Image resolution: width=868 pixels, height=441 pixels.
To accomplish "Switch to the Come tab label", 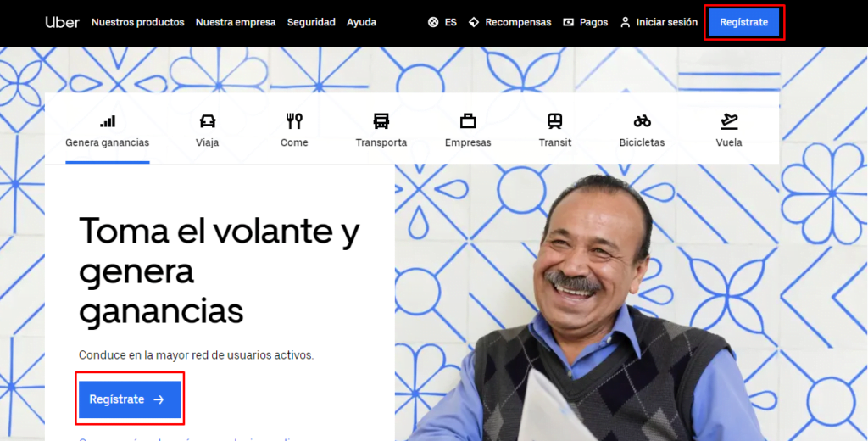I will pyautogui.click(x=294, y=142).
